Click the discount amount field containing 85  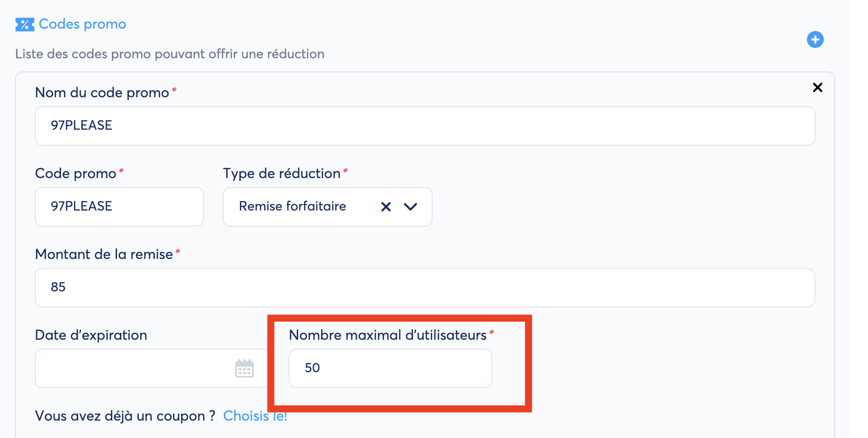pyautogui.click(x=424, y=288)
